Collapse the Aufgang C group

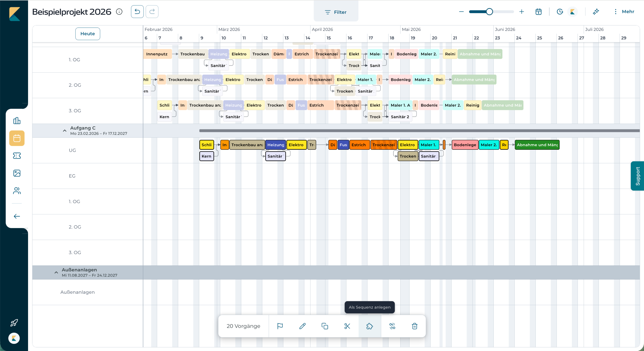pyautogui.click(x=64, y=130)
